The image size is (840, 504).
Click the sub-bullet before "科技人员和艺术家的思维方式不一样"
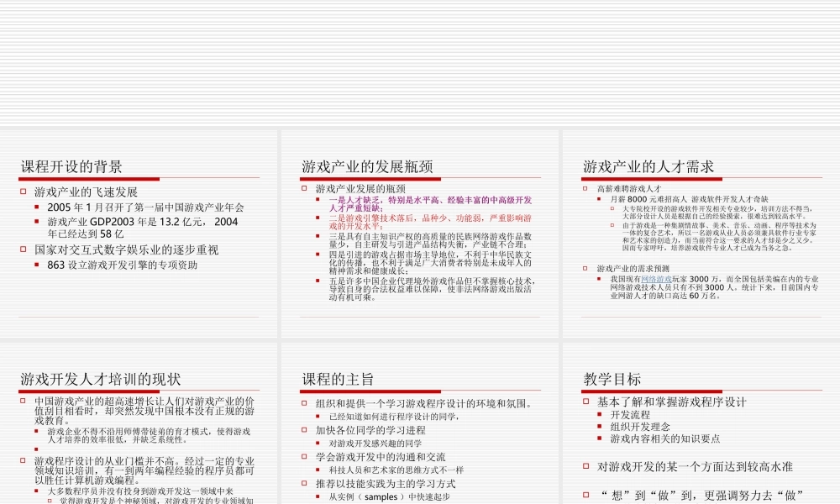318,469
